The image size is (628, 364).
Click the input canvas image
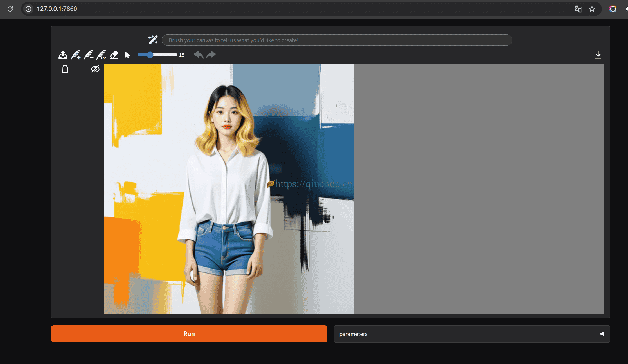pyautogui.click(x=229, y=189)
